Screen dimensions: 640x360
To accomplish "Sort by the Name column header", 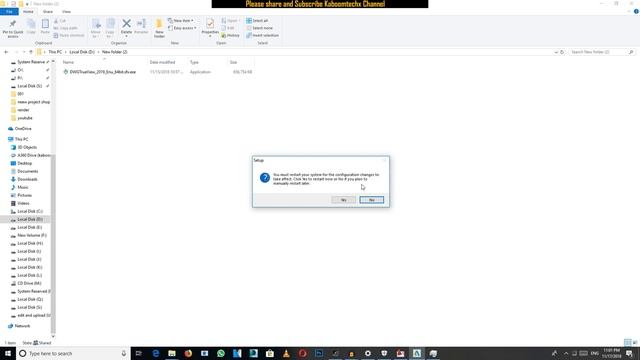I will pyautogui.click(x=68, y=62).
